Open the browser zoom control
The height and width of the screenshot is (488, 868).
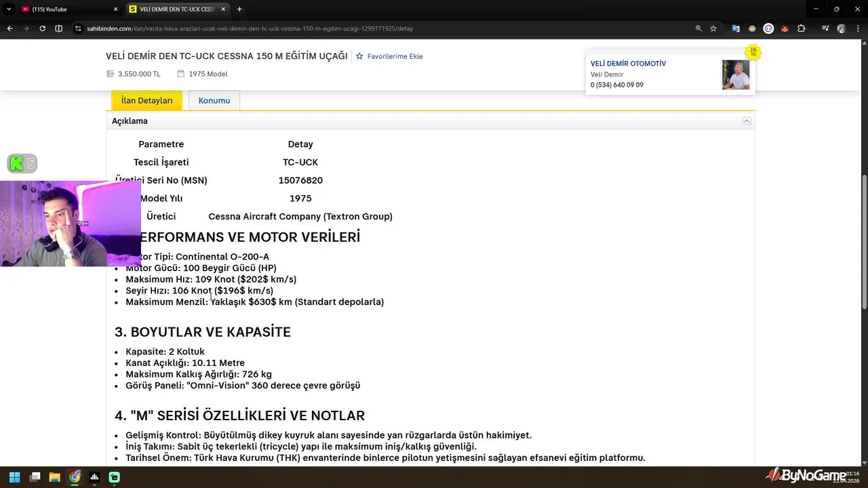coord(698,28)
